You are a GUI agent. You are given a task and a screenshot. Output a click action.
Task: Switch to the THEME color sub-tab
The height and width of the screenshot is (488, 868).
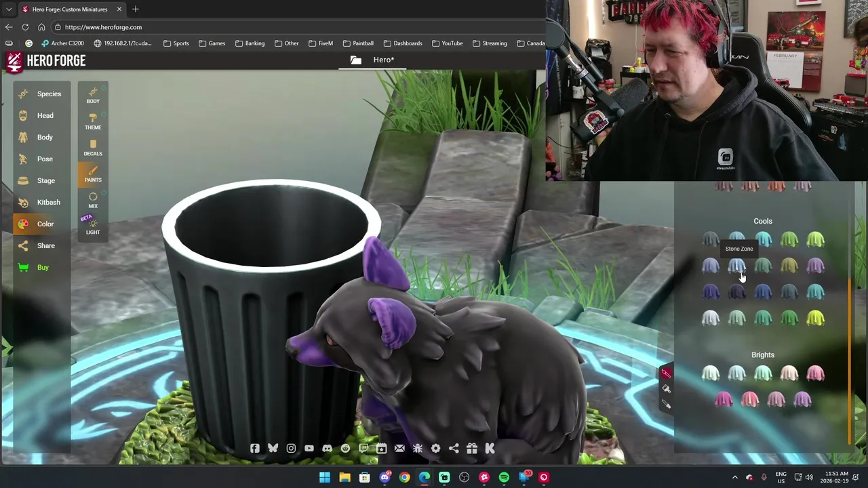coord(93,122)
